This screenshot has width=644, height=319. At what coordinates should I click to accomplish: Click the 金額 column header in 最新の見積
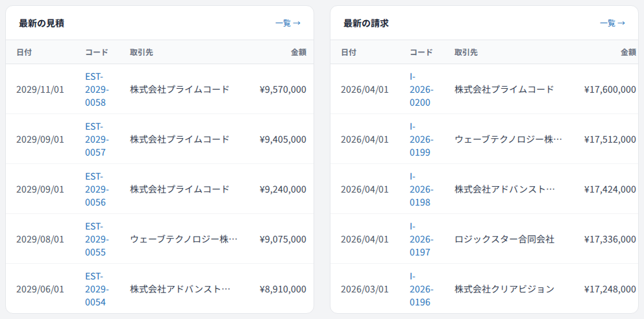coord(299,53)
